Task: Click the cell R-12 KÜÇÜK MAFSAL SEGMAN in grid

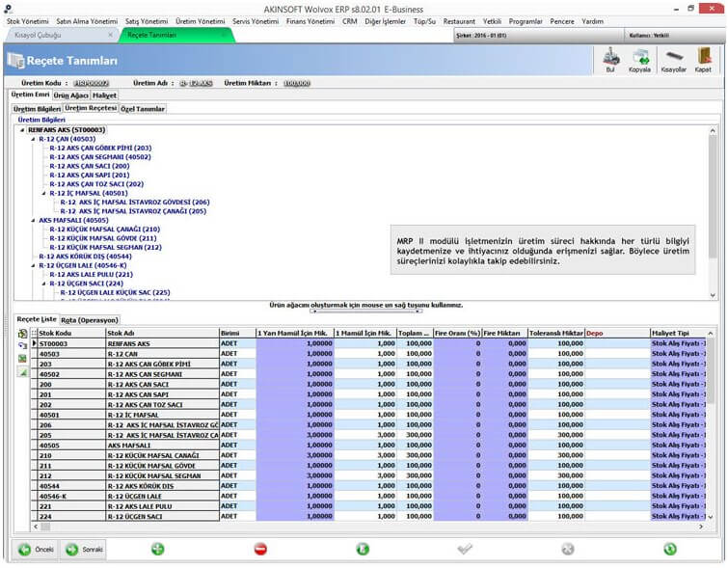Action: 162,476
